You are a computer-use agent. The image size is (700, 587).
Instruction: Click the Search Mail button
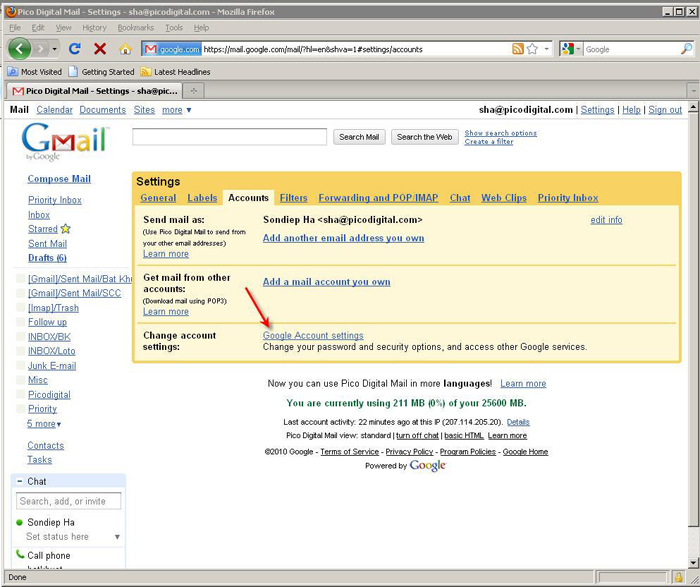pos(359,137)
